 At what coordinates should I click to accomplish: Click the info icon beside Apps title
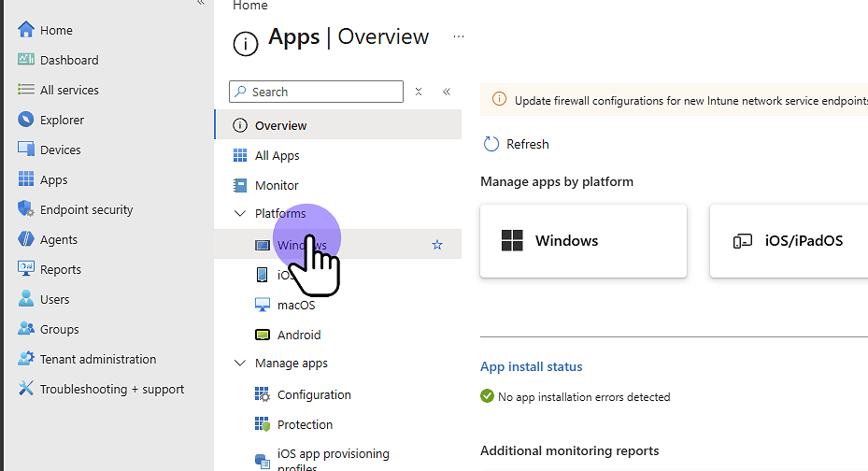(x=245, y=44)
